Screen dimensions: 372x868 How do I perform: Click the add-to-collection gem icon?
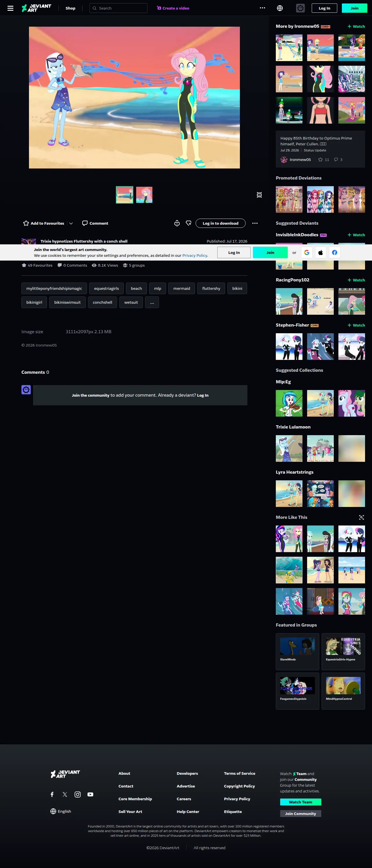(189, 224)
